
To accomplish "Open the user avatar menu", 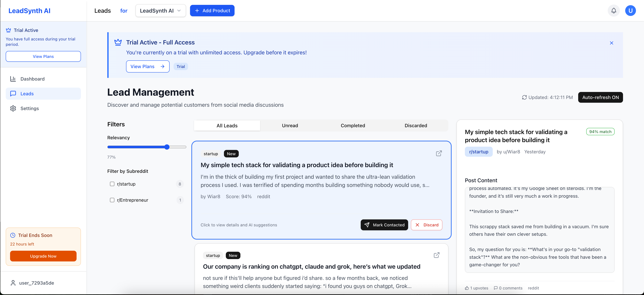I will coord(630,11).
